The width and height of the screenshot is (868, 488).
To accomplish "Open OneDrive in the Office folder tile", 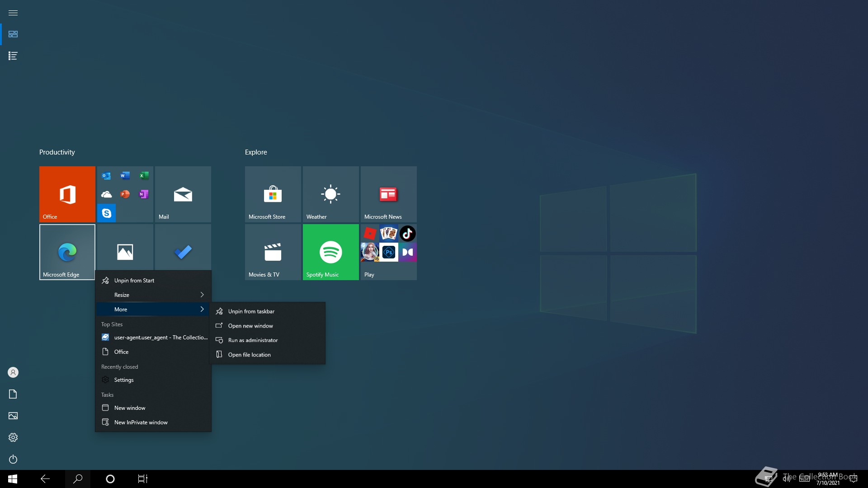I will pos(107,194).
